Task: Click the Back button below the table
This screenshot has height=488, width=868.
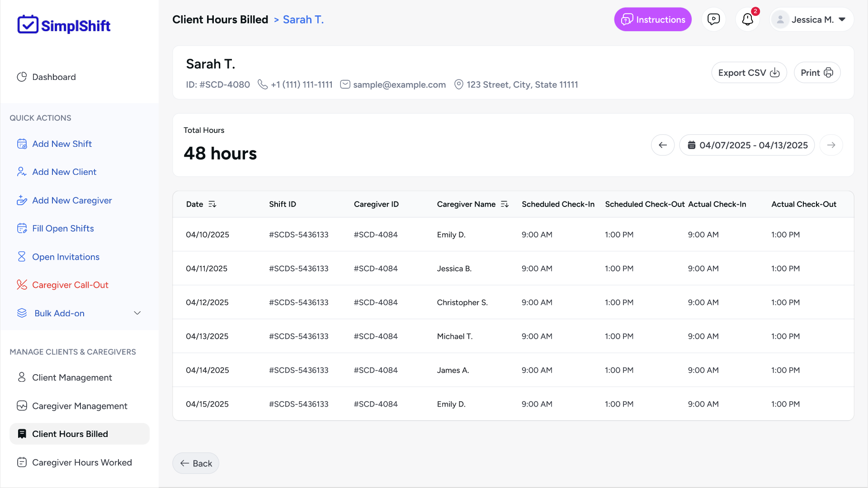Action: tap(195, 463)
